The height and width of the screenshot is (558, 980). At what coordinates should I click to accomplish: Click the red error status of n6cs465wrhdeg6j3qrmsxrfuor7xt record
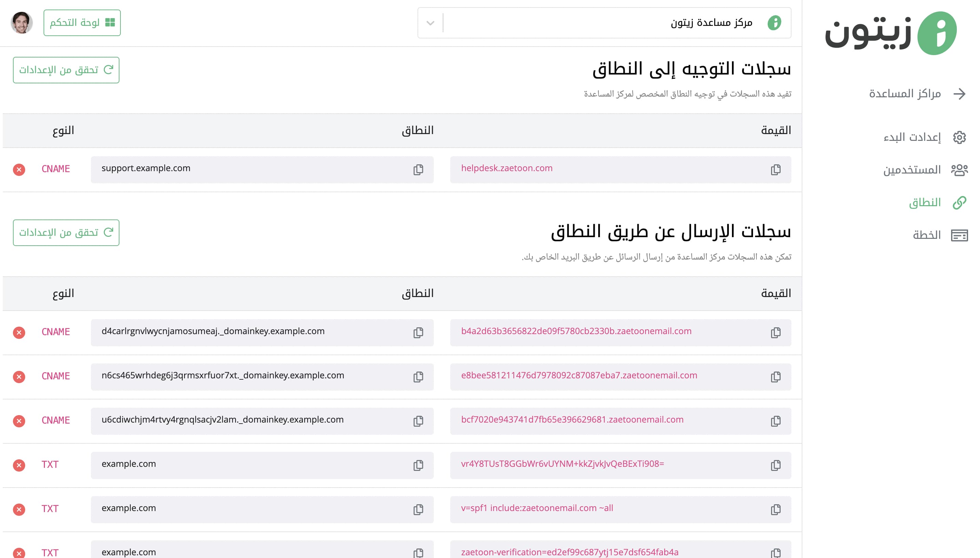click(19, 377)
